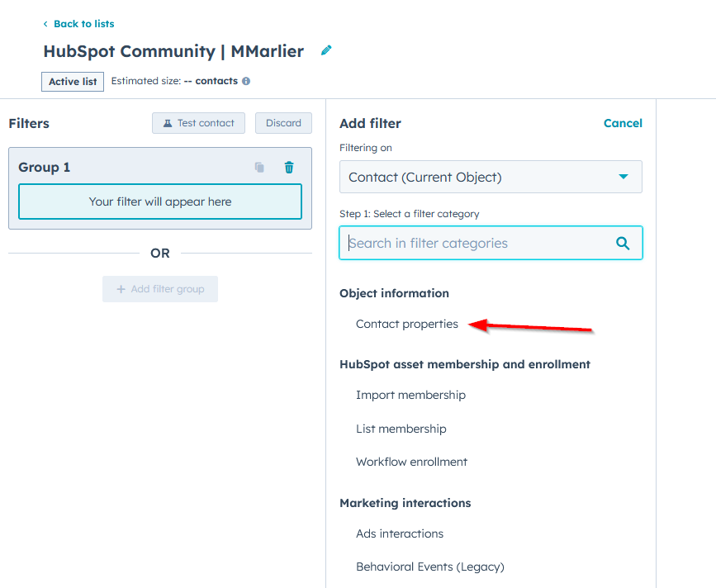Focus the filter categories search field

click(471, 243)
